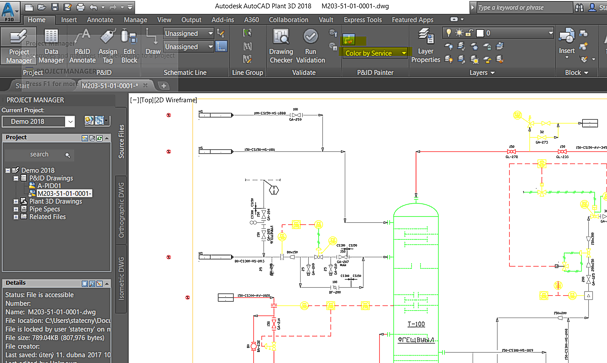The height and width of the screenshot is (363, 607).
Task: Open Layer Properties panel
Action: pyautogui.click(x=425, y=46)
